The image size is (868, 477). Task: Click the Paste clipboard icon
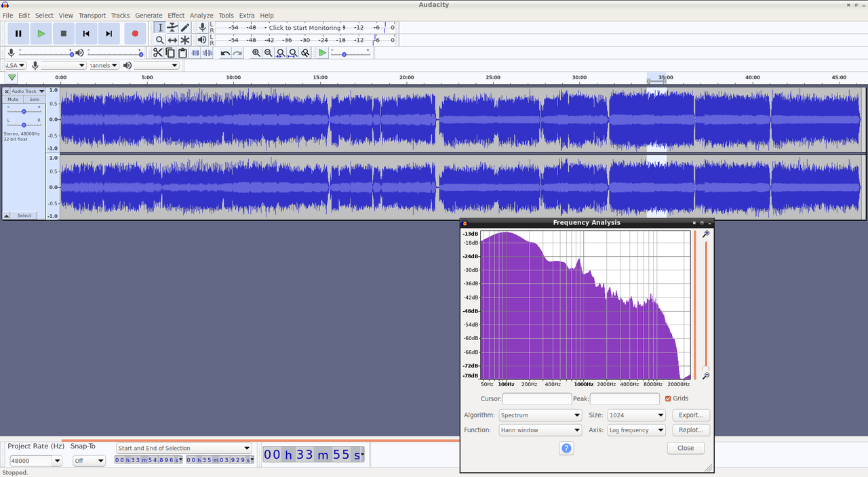pos(182,53)
